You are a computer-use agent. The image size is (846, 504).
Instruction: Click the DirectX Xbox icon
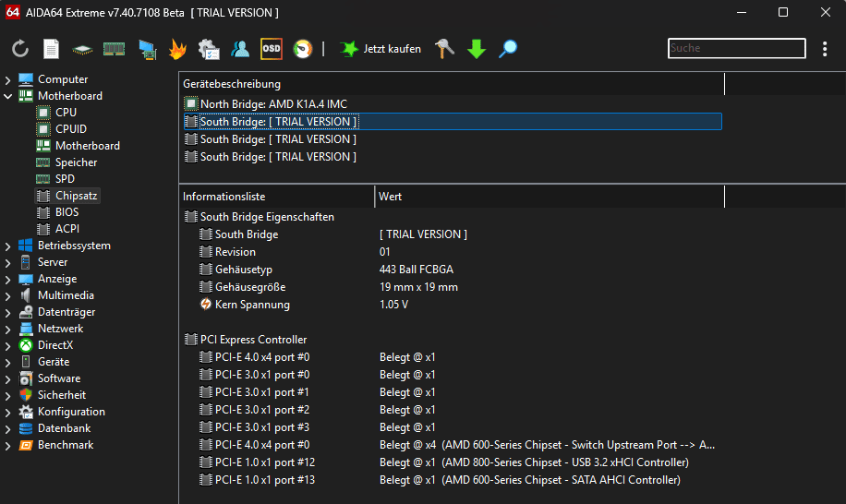point(25,345)
